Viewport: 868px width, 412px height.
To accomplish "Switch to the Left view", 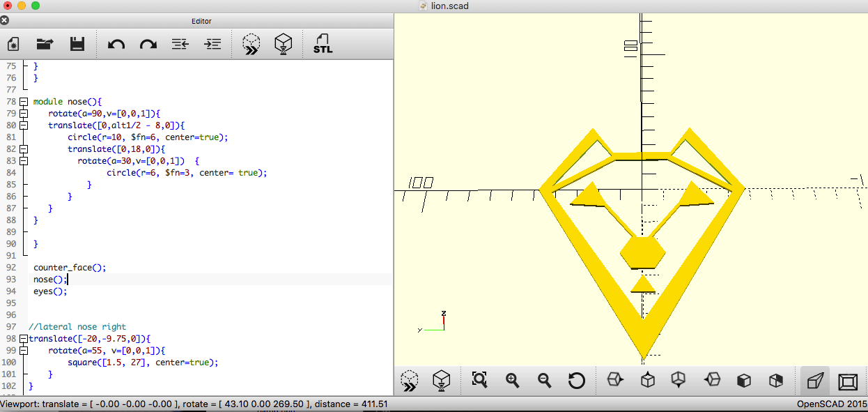I will [712, 381].
